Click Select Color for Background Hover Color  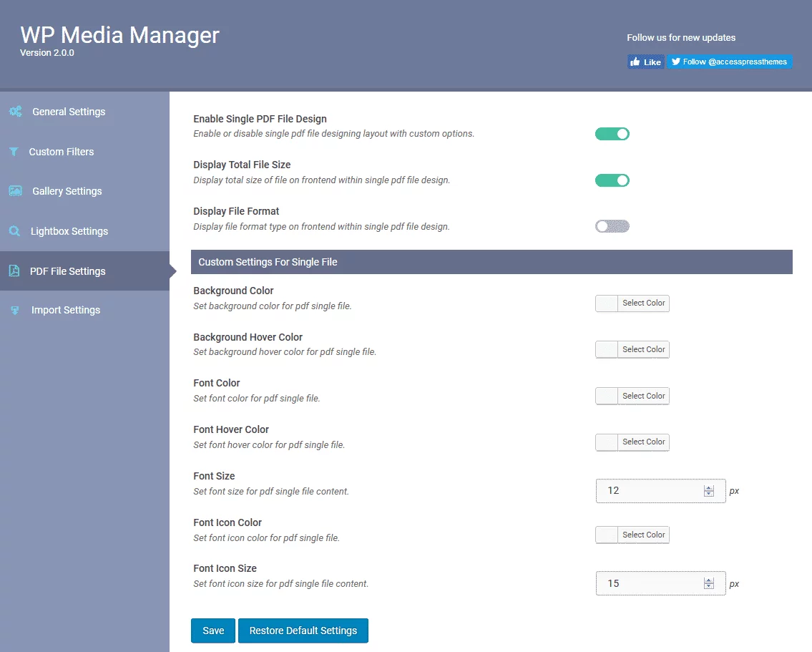644,349
